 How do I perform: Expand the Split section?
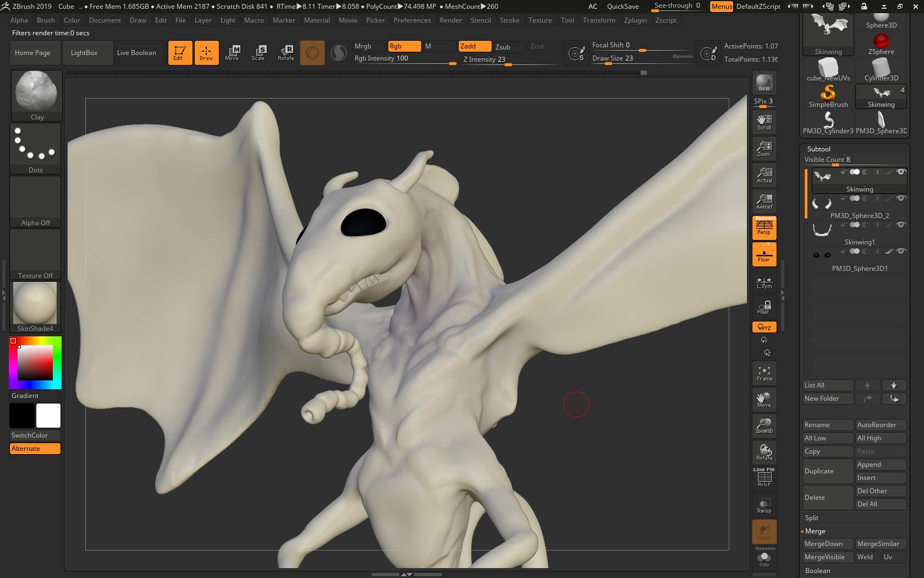coord(812,518)
